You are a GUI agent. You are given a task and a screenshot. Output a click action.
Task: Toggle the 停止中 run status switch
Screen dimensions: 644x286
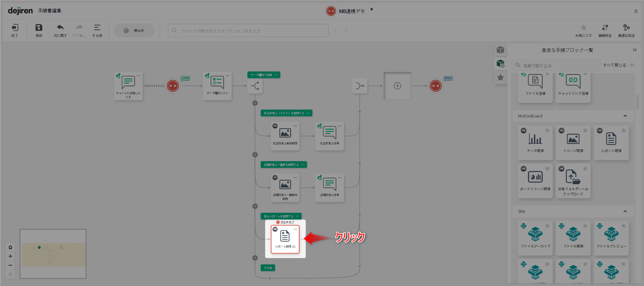(134, 30)
